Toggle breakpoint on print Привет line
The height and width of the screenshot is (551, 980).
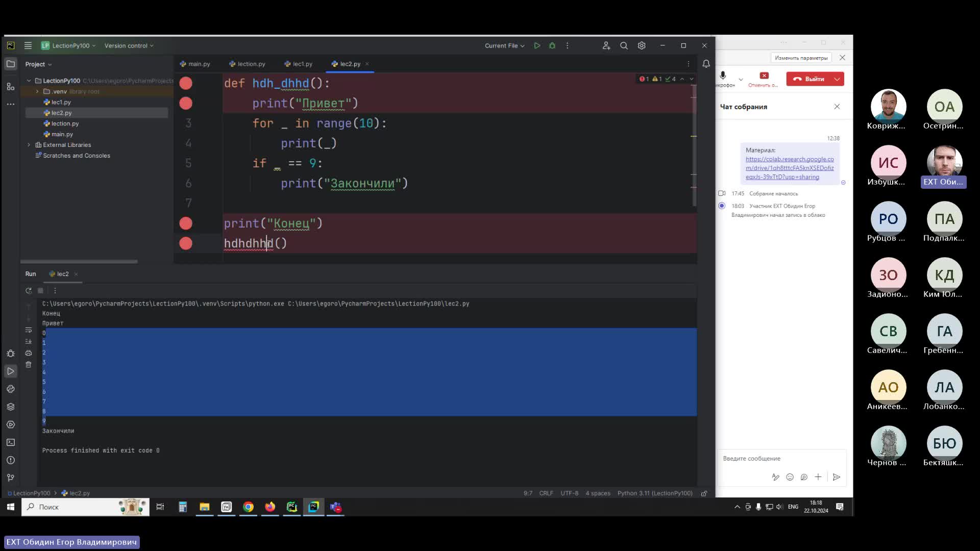[x=186, y=103]
